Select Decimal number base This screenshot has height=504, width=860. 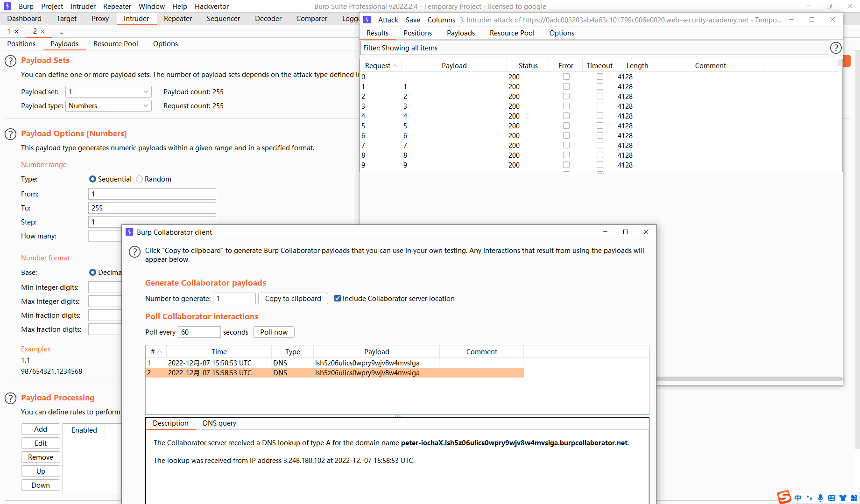92,273
